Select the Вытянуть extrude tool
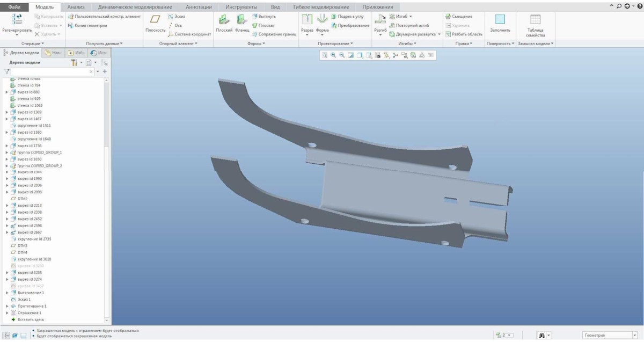Image resolution: width=644 pixels, height=342 pixels. [x=264, y=17]
